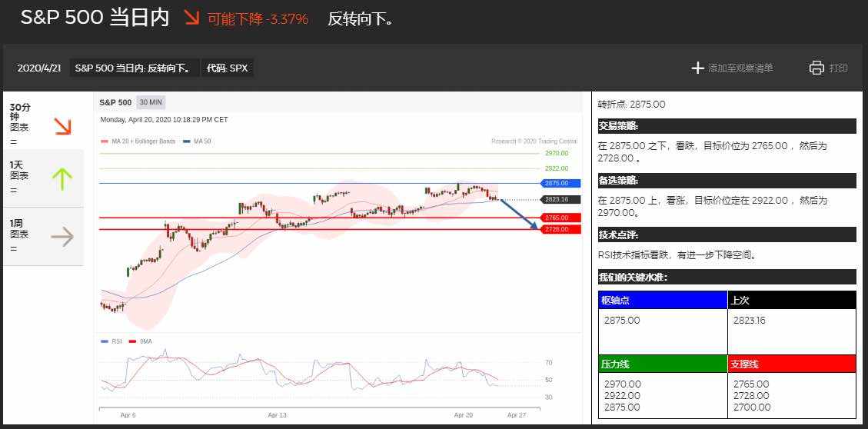Click the 2823.16 last price label
Viewport: 868px width, 429px height.
point(560,199)
